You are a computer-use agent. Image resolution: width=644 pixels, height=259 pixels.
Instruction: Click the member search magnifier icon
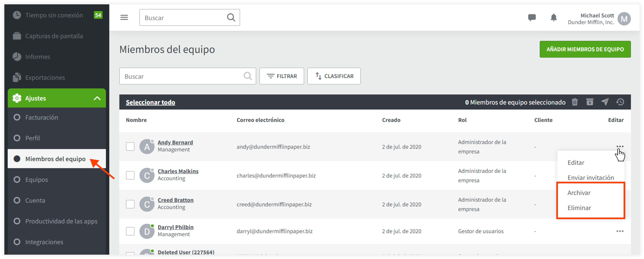pos(247,76)
